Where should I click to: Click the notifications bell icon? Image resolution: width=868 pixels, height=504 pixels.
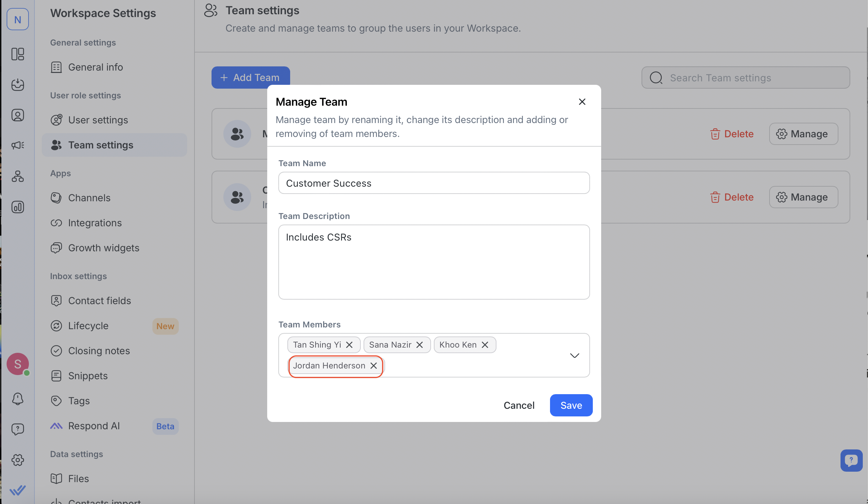pyautogui.click(x=18, y=399)
